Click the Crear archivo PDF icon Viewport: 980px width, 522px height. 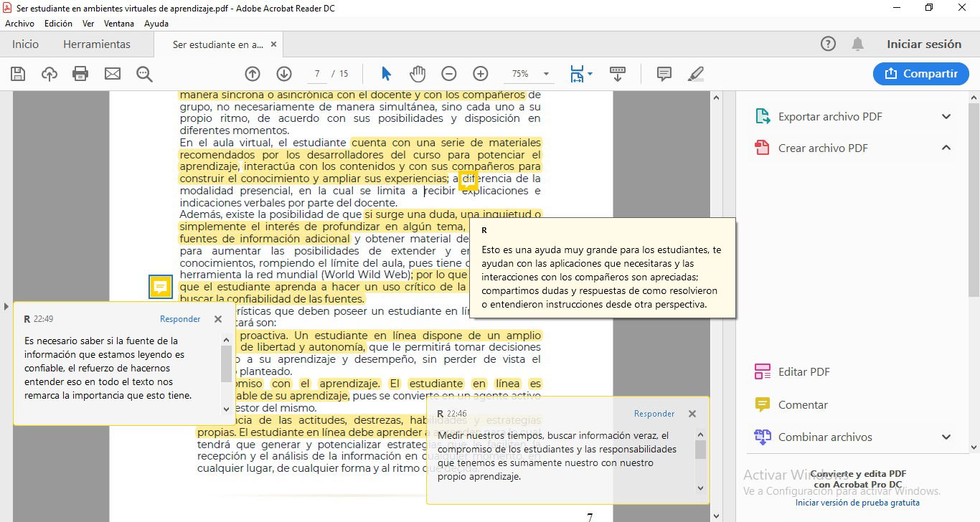pos(762,148)
